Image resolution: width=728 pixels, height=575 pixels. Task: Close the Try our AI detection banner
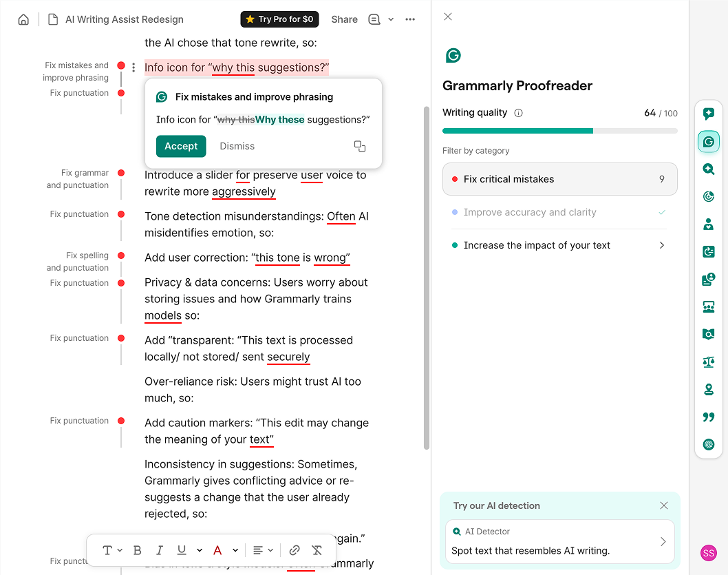click(664, 505)
